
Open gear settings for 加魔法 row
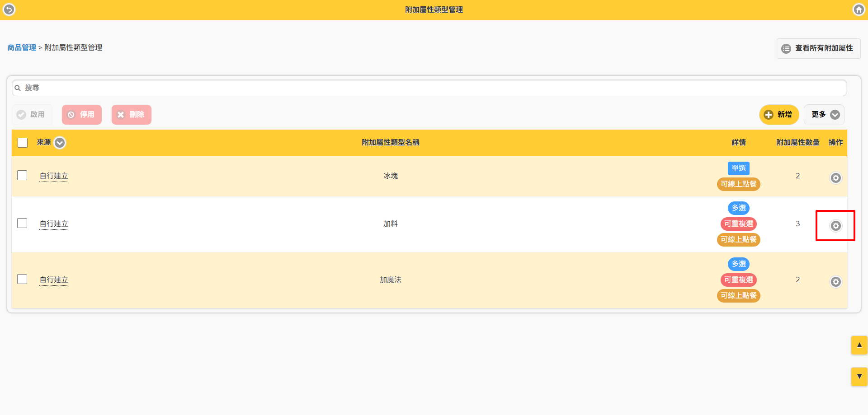(x=835, y=282)
